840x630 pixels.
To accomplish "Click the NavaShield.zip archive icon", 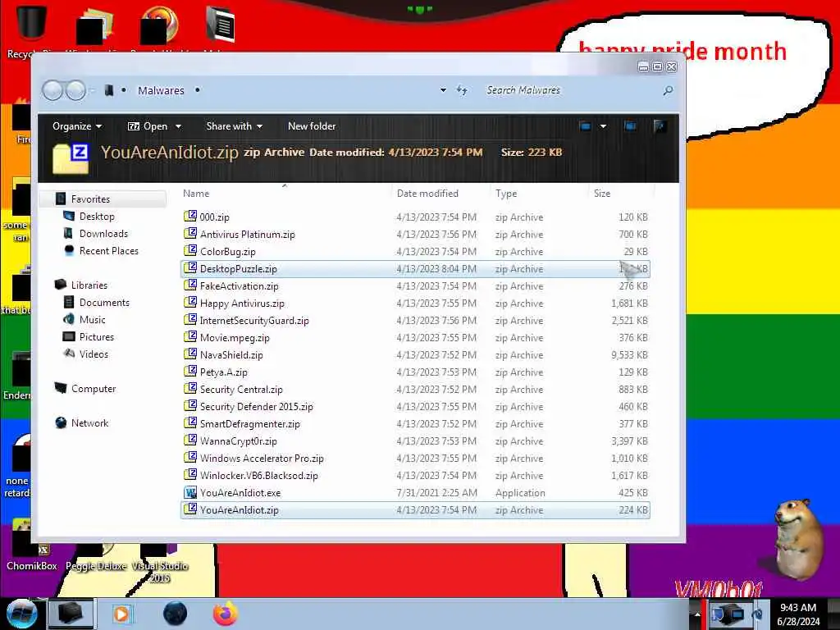I will point(189,354).
